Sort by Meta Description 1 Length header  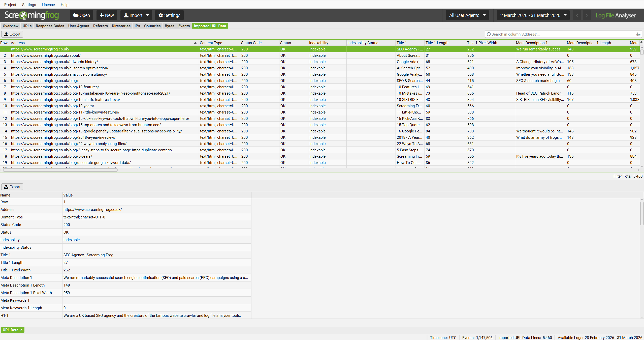pyautogui.click(x=597, y=43)
